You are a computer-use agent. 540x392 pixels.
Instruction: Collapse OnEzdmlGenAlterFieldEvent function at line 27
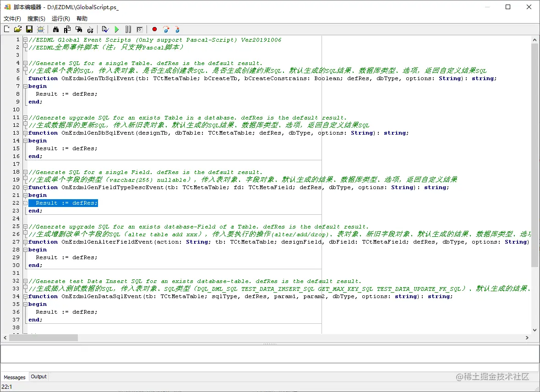tap(25, 242)
